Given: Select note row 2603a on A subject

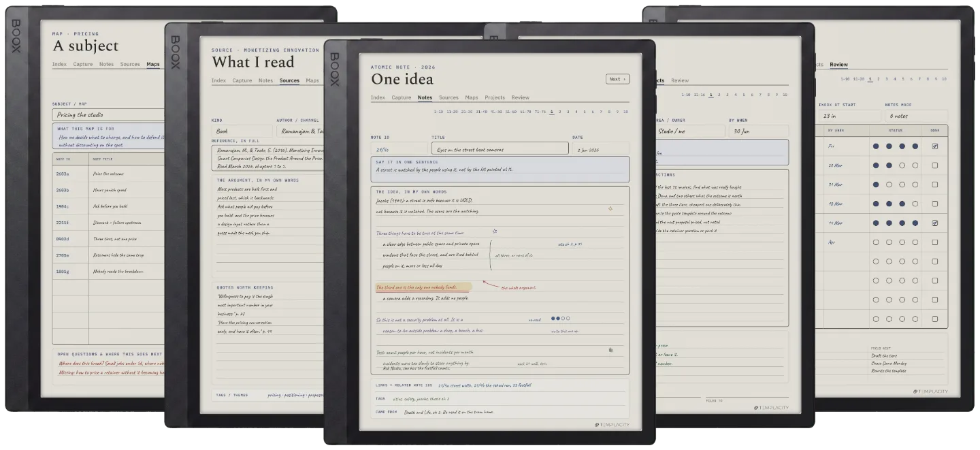Looking at the screenshot, I should pyautogui.click(x=109, y=174).
